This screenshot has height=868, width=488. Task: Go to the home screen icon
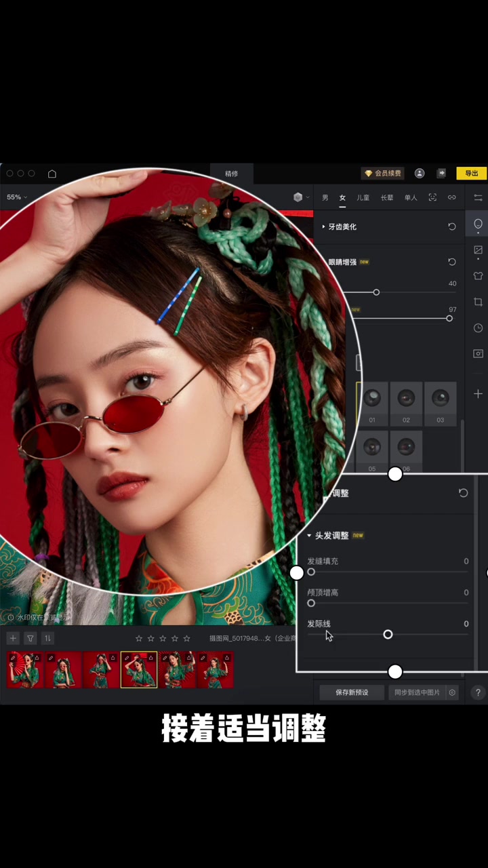pyautogui.click(x=52, y=174)
